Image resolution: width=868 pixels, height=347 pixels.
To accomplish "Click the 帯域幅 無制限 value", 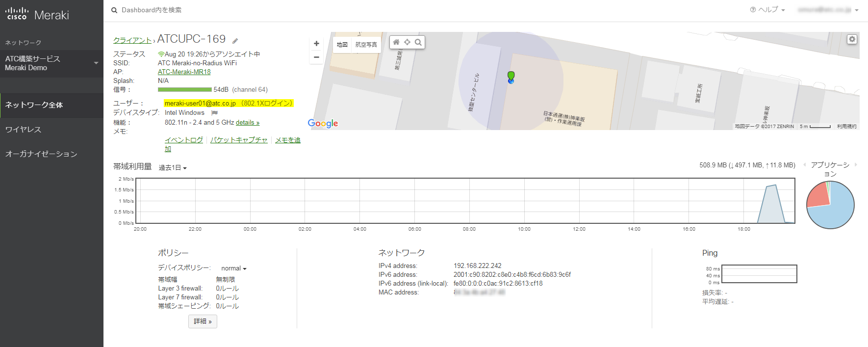I will [226, 280].
